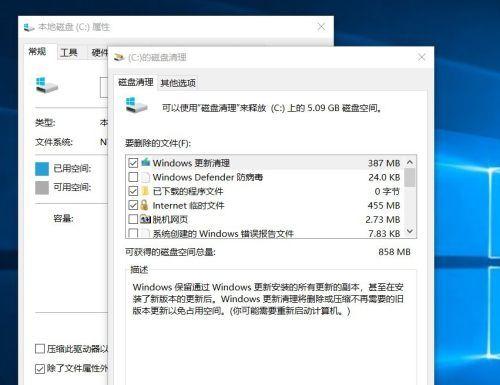Click Internet 临时文件 lock icon
Screen dimensions: 500x385
tap(144, 205)
